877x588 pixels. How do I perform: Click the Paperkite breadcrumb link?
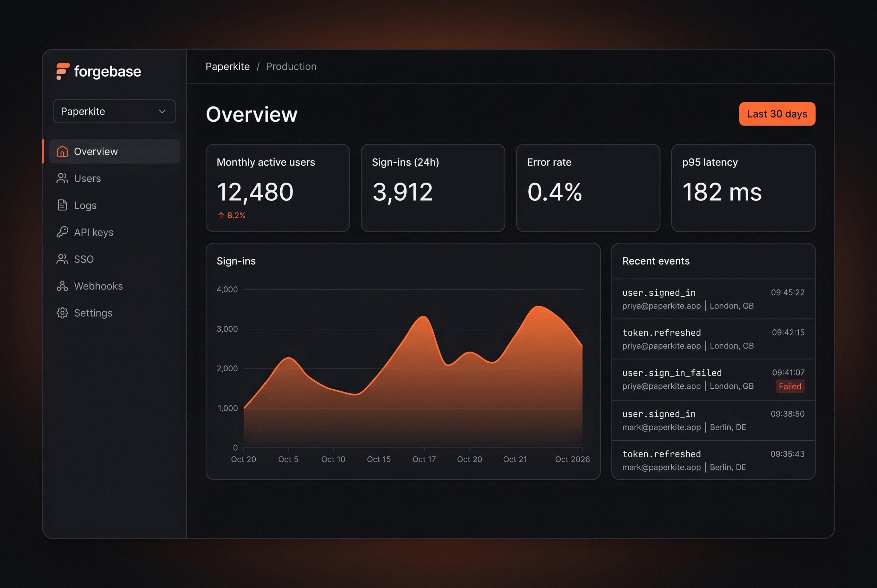tap(228, 66)
